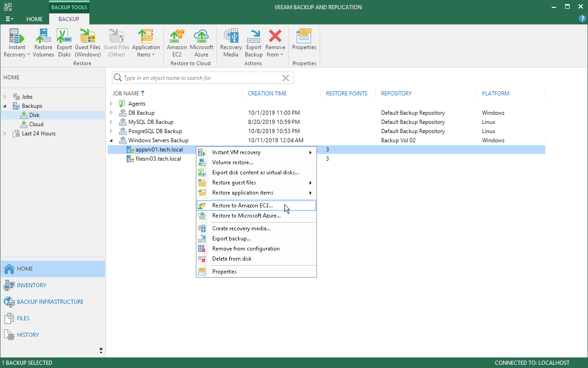
Task: Click the Delete from disk menu icon
Action: [202, 259]
